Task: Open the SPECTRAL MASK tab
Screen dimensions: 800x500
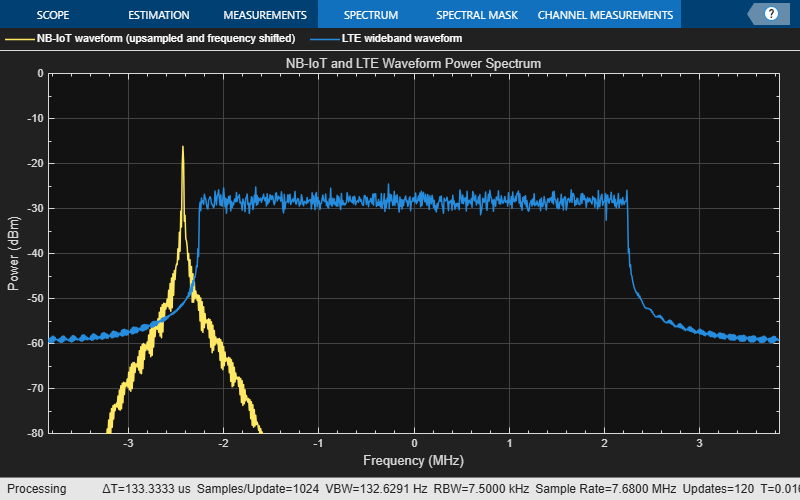Action: [x=475, y=15]
